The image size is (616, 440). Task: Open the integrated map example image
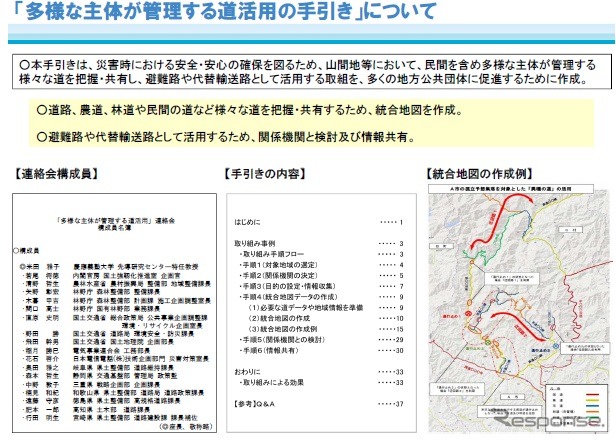520,308
